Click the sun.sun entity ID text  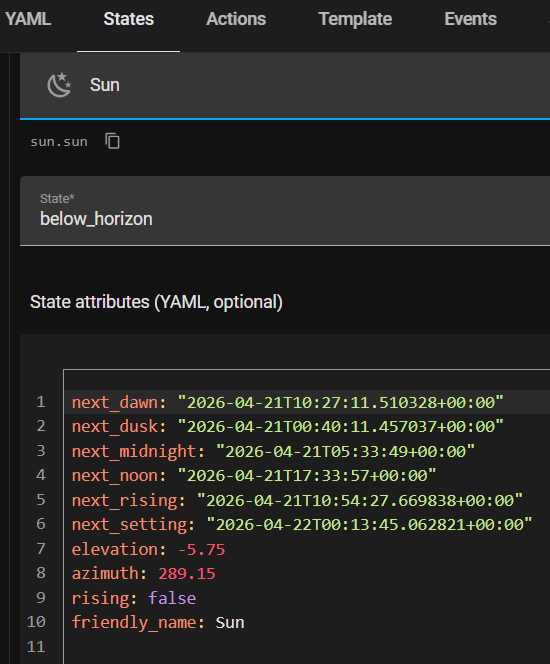click(x=59, y=141)
